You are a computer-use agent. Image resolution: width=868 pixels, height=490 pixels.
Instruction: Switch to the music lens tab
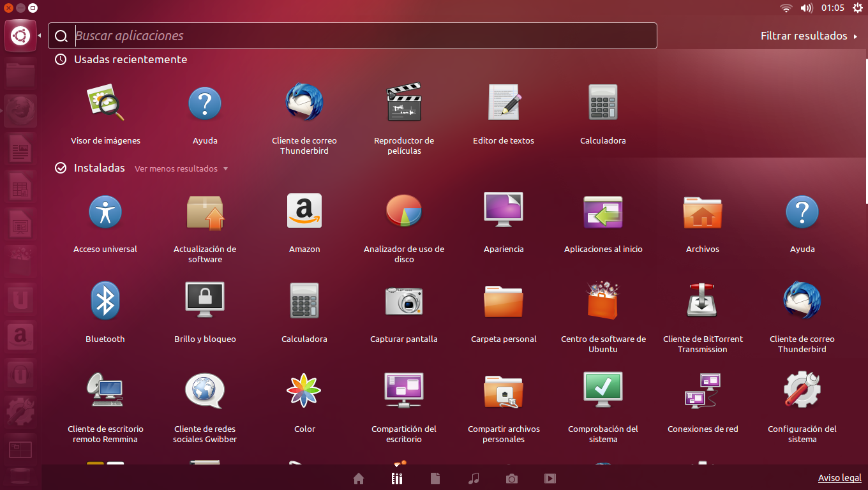click(474, 478)
